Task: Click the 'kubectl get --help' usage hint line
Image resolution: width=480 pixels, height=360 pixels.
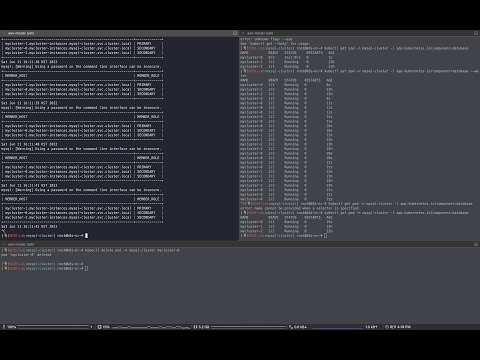Action: [275, 44]
